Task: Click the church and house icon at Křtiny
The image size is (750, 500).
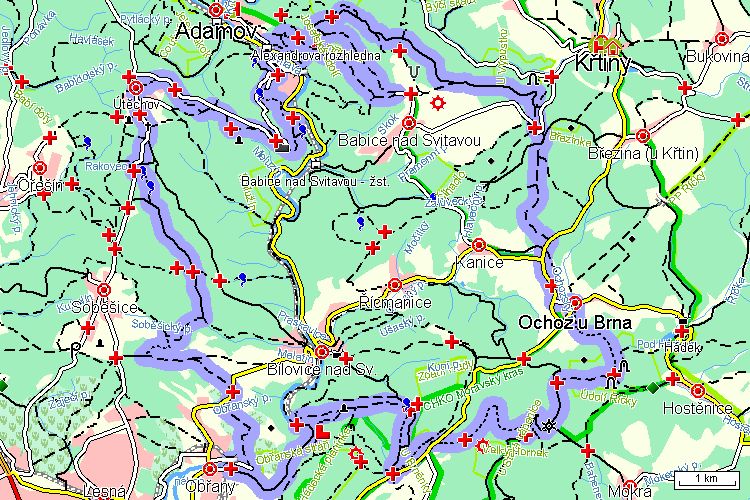Action: pos(607,45)
